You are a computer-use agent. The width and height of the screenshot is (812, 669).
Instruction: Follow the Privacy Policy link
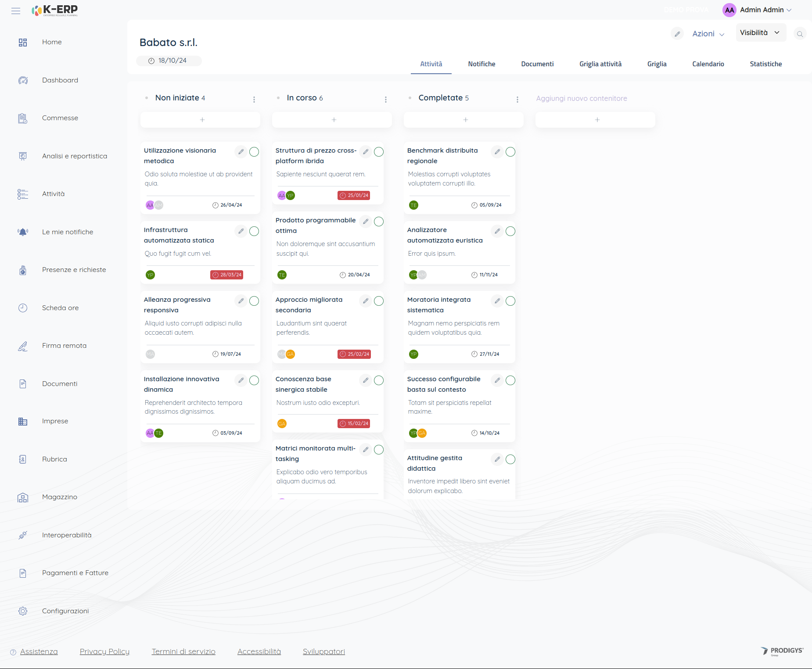pos(104,651)
